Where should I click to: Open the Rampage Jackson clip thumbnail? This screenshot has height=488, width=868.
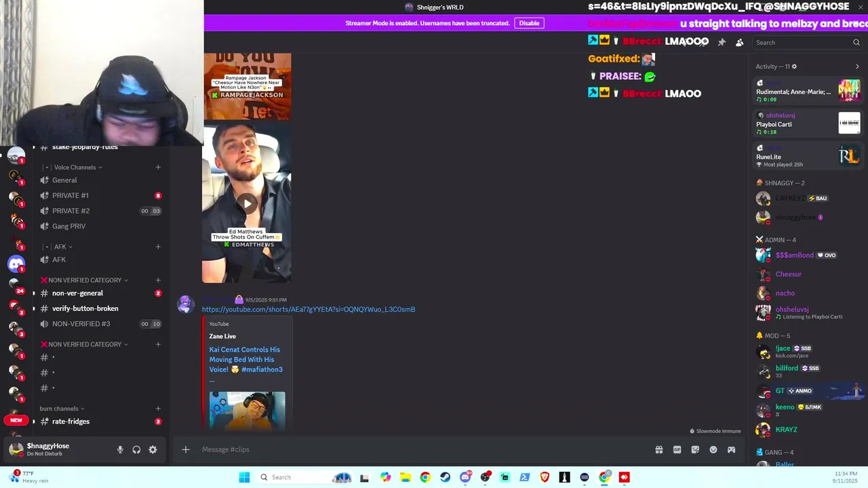(247, 86)
